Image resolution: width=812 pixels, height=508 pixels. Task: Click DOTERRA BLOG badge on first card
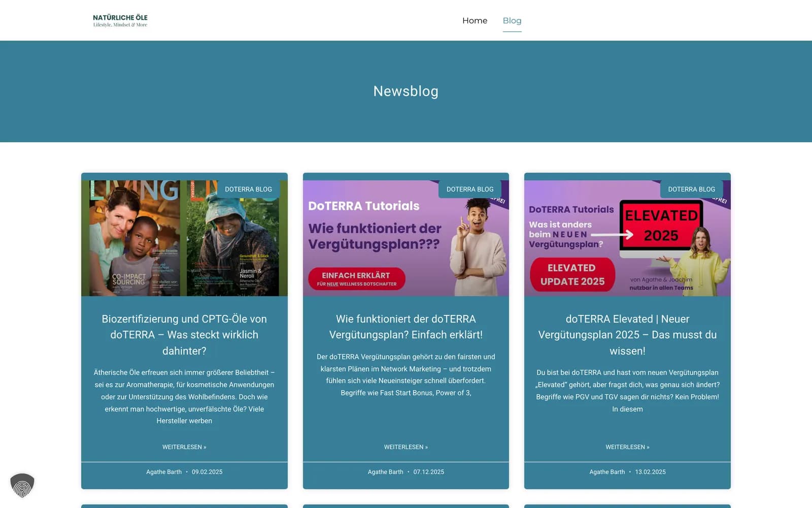click(249, 189)
